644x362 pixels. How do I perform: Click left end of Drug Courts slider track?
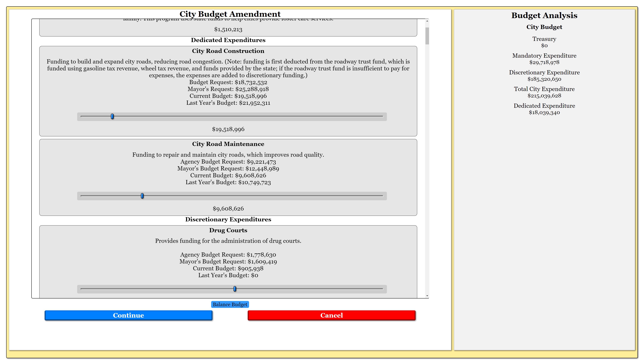(x=82, y=289)
